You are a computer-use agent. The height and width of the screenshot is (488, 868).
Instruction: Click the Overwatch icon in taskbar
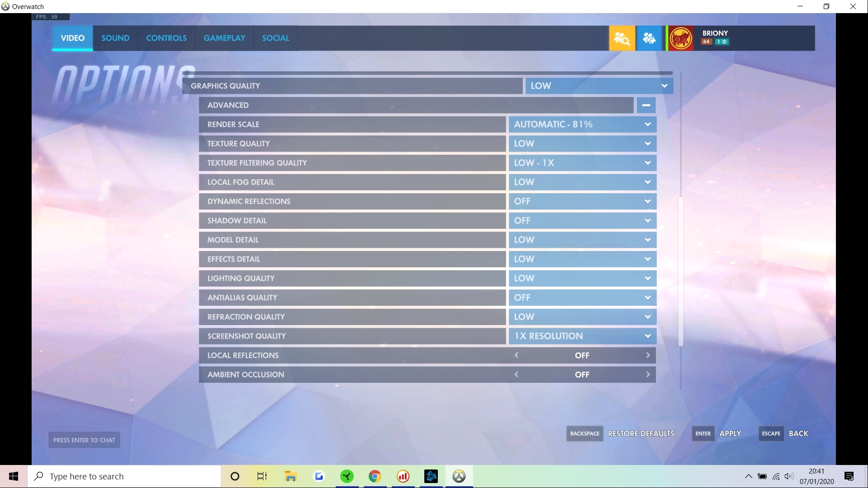pyautogui.click(x=459, y=476)
